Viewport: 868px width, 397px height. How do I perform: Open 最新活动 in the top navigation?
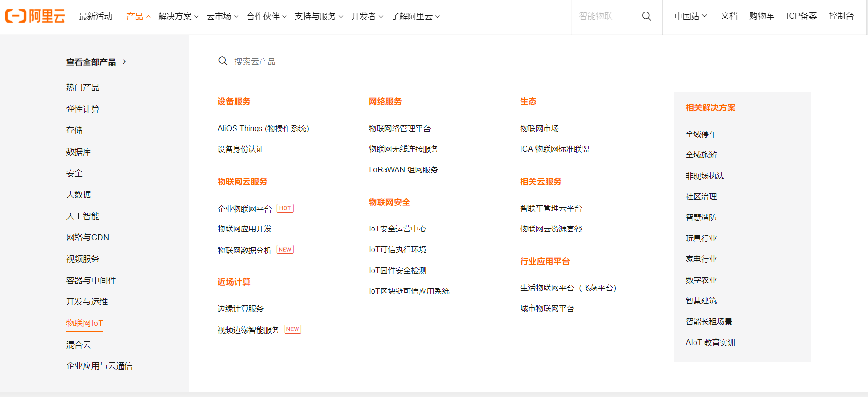pos(96,16)
